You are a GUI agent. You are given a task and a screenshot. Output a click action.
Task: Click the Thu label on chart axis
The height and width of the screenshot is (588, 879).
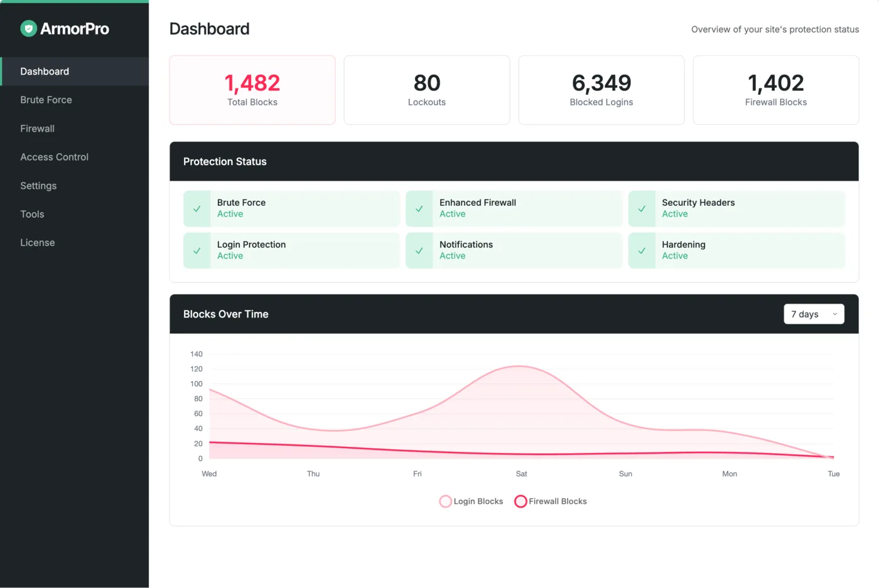pyautogui.click(x=313, y=474)
